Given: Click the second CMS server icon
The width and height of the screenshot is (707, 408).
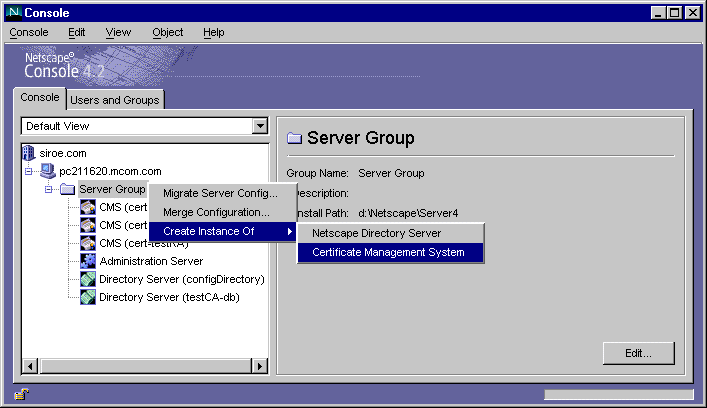Looking at the screenshot, I should [88, 225].
